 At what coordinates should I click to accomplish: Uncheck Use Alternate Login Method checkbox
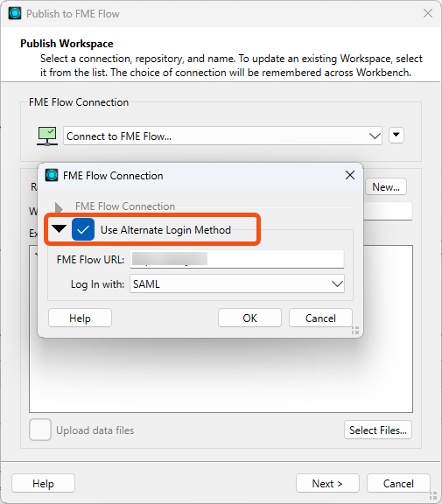(x=83, y=229)
